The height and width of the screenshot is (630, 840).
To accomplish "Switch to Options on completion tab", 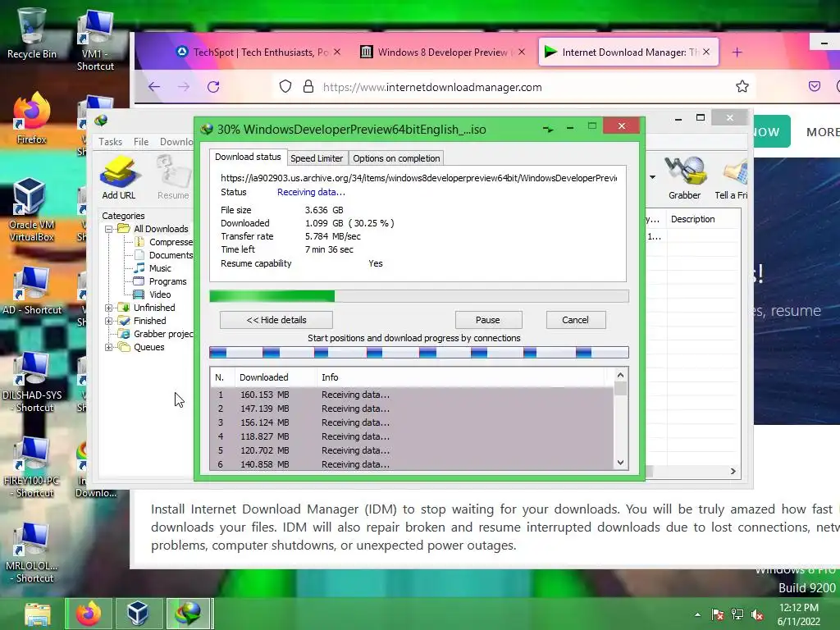I will tap(396, 158).
